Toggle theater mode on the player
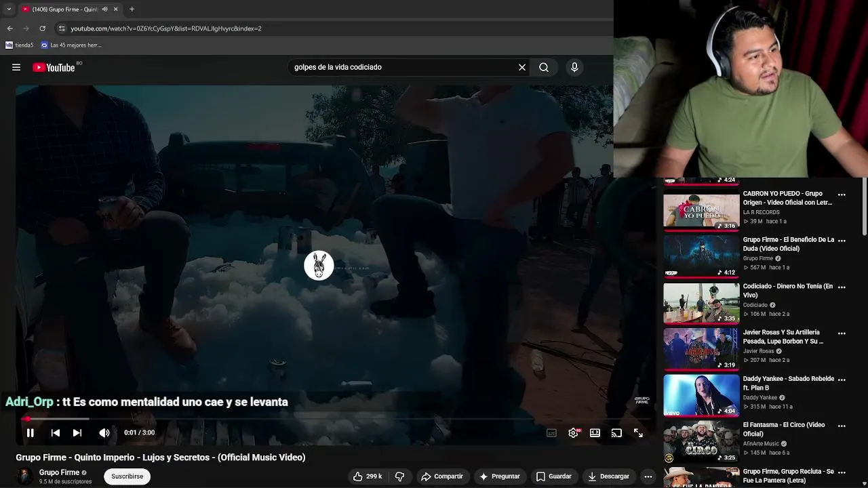868x488 pixels. (595, 433)
